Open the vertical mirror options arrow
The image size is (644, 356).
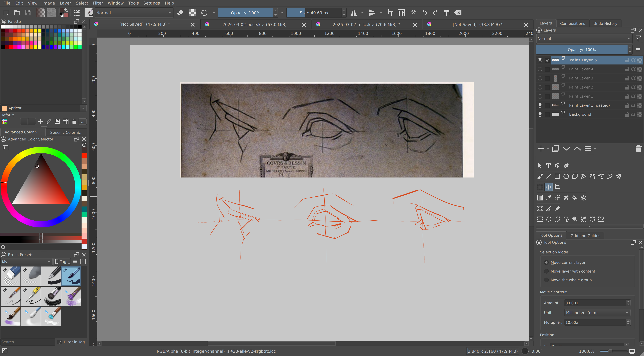381,13
